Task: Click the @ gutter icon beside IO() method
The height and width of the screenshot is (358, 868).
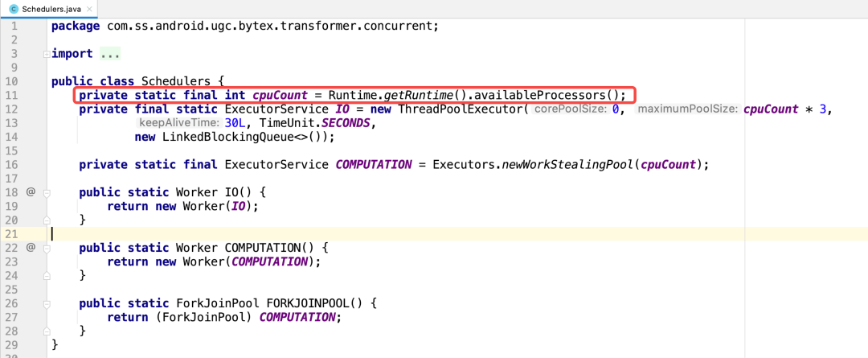Action: [x=31, y=192]
